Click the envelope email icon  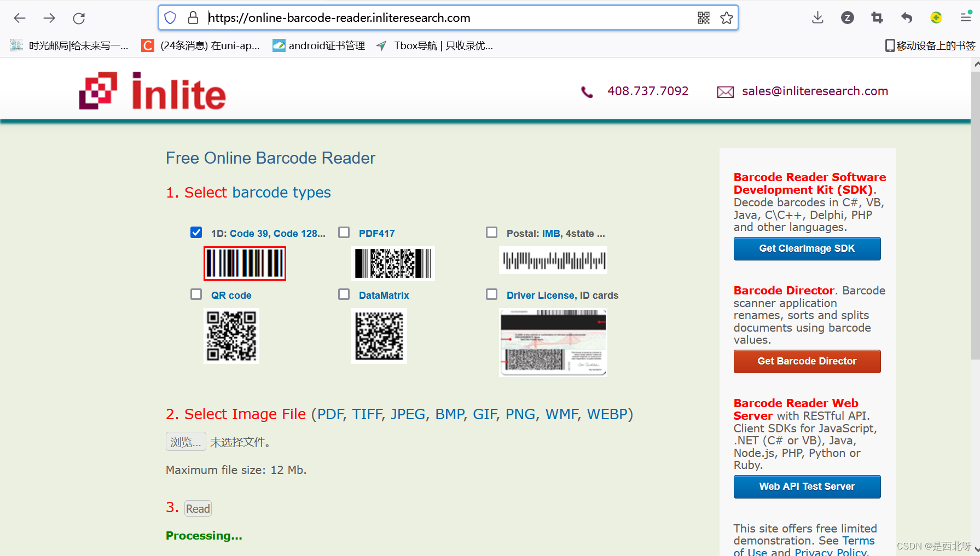tap(726, 92)
